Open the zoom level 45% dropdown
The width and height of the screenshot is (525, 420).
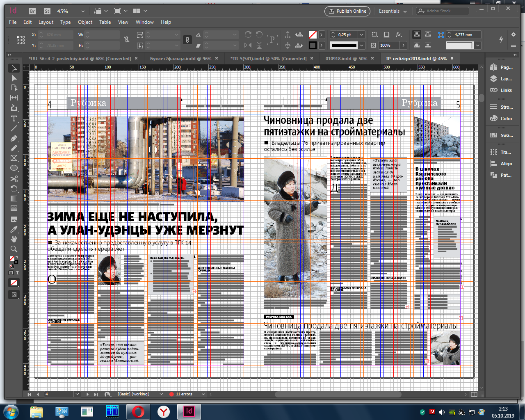[83, 11]
